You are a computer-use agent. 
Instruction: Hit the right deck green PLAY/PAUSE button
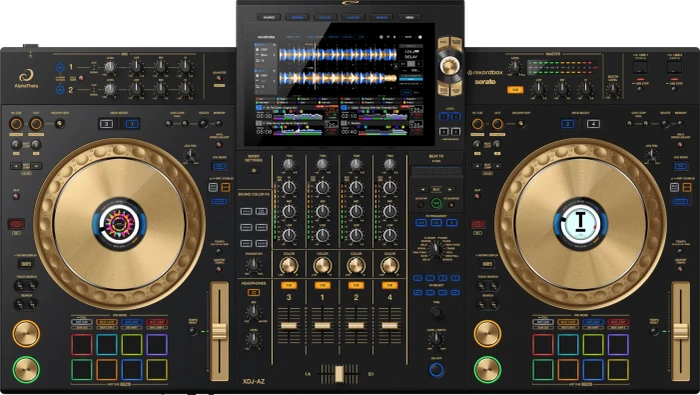pyautogui.click(x=487, y=369)
